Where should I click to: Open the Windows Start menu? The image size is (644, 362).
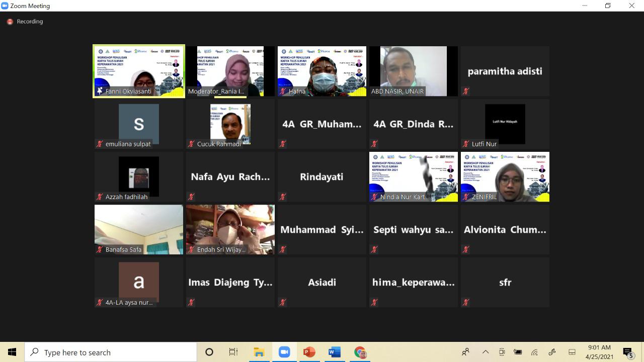pos(12,352)
